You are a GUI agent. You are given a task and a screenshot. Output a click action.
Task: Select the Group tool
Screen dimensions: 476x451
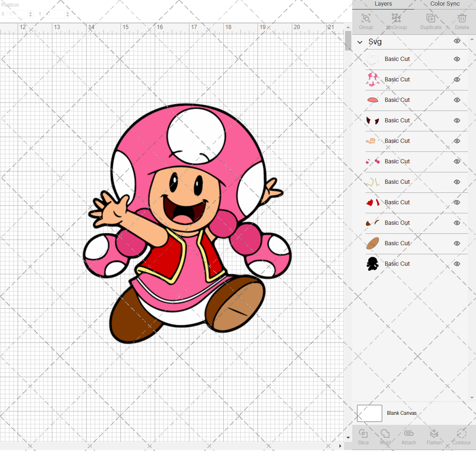[x=366, y=21]
